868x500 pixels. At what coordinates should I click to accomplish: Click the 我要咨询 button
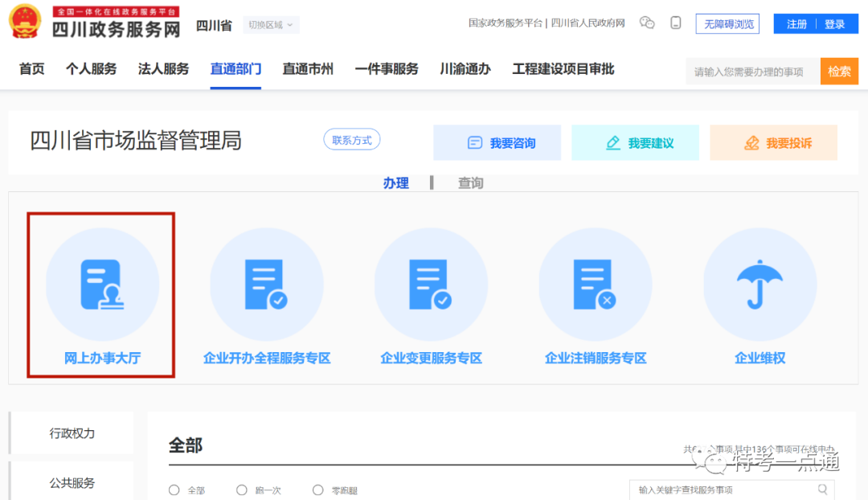click(x=497, y=143)
